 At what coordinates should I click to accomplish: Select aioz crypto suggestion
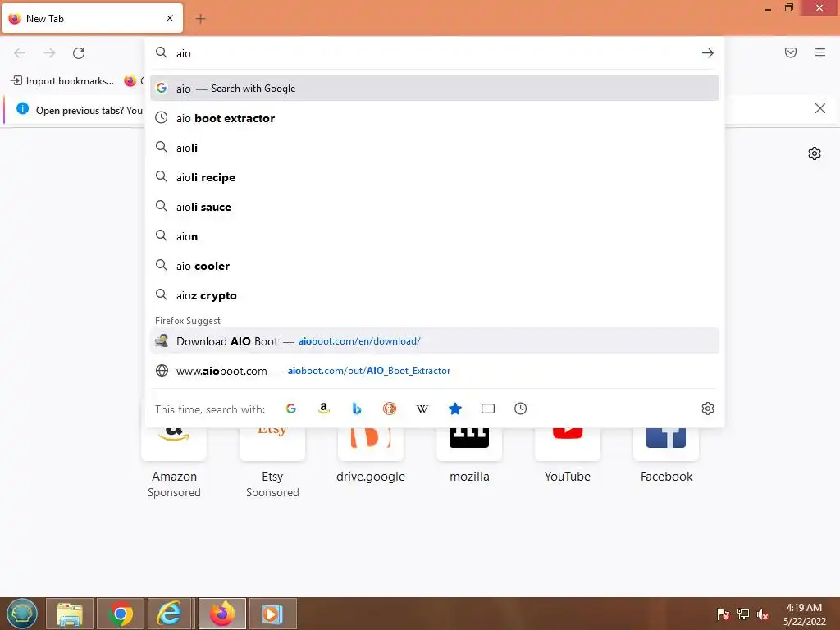point(435,295)
